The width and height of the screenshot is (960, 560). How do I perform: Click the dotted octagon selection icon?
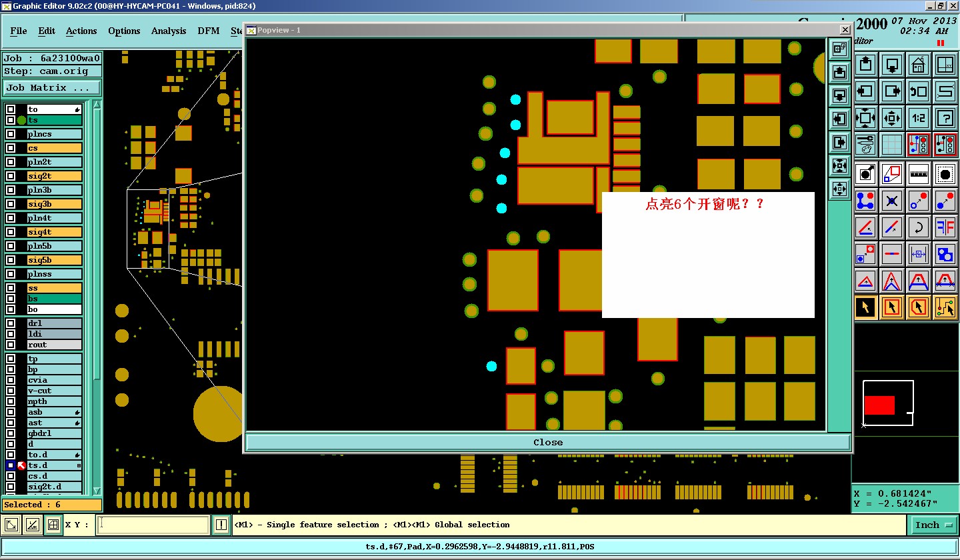945,174
